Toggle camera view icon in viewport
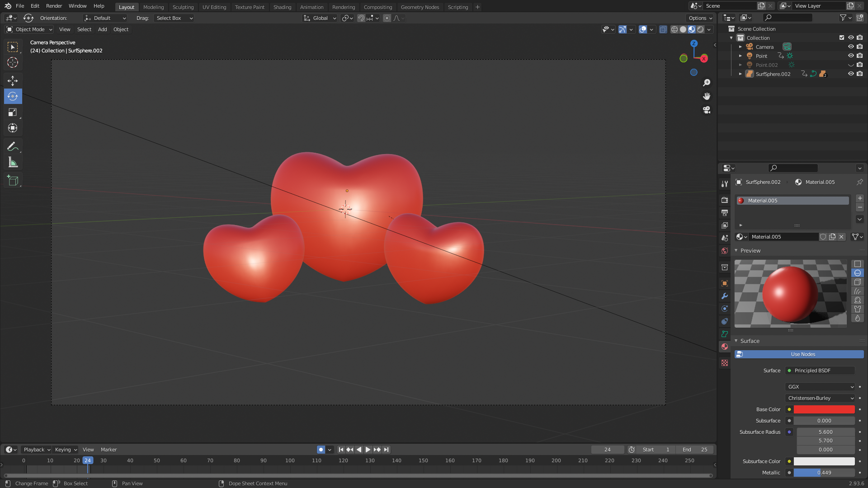This screenshot has height=488, width=868. tap(707, 110)
